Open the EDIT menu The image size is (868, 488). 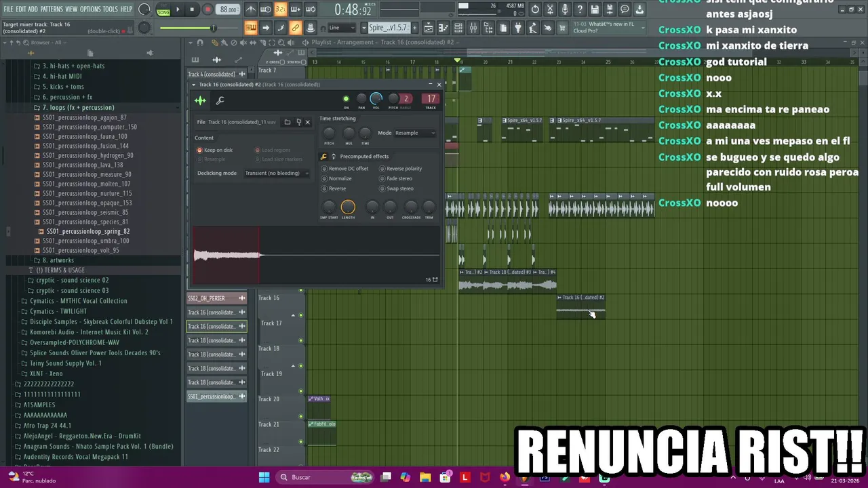point(21,9)
